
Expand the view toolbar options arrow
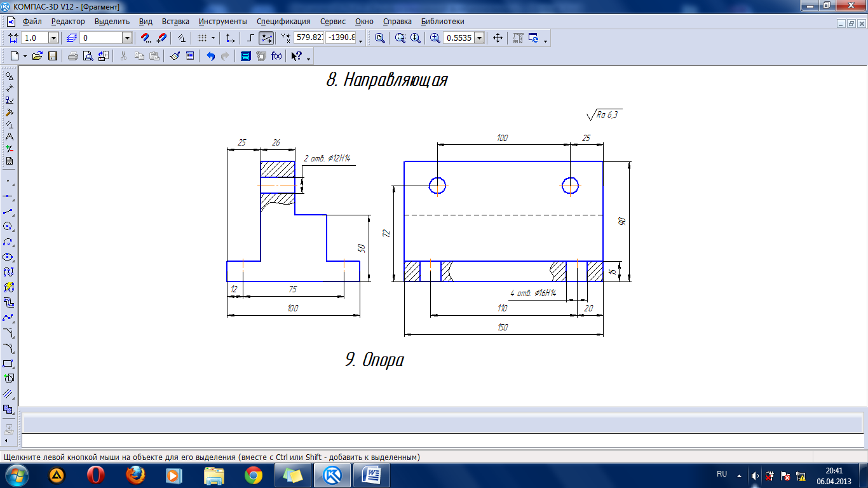coord(546,40)
